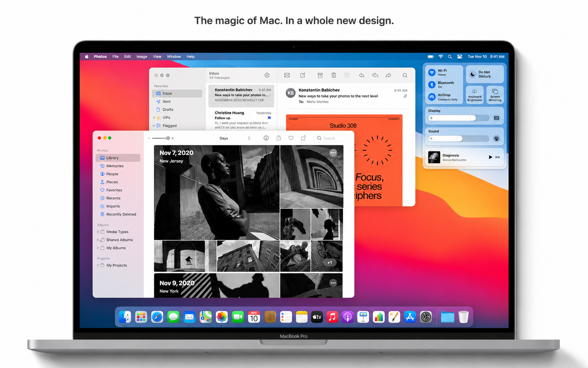Click the Get Mail envelope icon in Mail toolbar

tap(287, 75)
